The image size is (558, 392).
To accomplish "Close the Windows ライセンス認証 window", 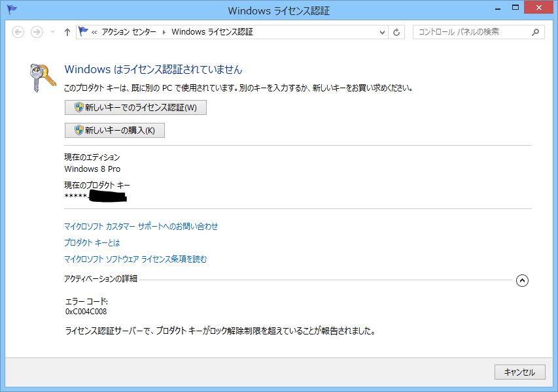I will [539, 8].
